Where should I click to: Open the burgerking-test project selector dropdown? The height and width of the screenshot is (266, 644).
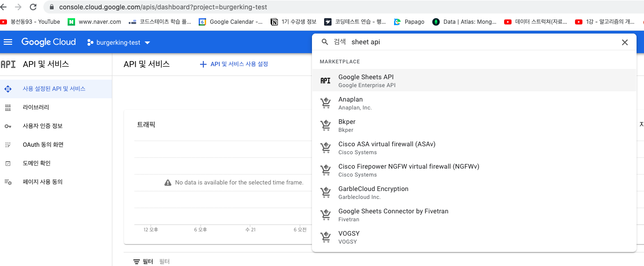[x=118, y=42]
